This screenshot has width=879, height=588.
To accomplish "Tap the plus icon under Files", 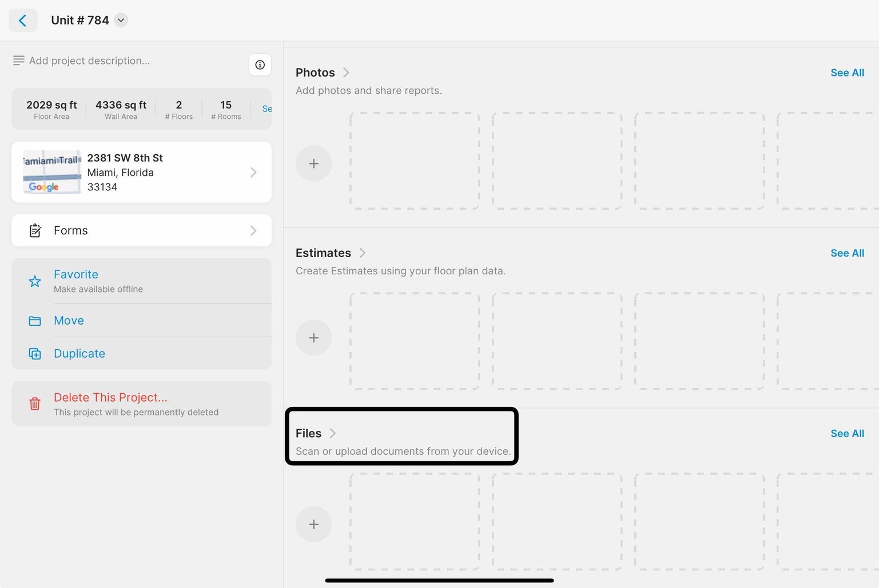I will pos(313,523).
